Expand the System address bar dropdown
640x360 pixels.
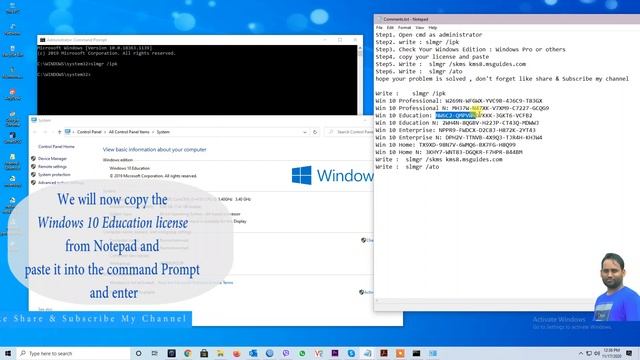pyautogui.click(x=304, y=132)
